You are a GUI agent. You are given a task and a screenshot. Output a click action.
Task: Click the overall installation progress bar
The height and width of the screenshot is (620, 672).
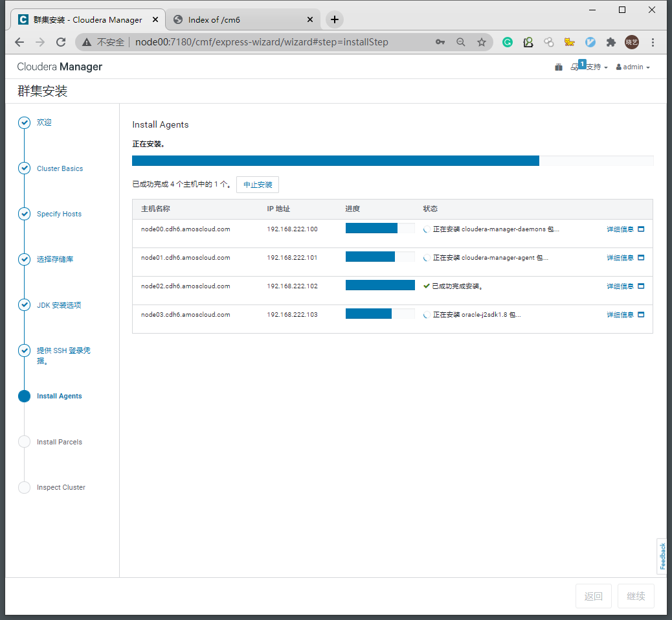pyautogui.click(x=392, y=161)
